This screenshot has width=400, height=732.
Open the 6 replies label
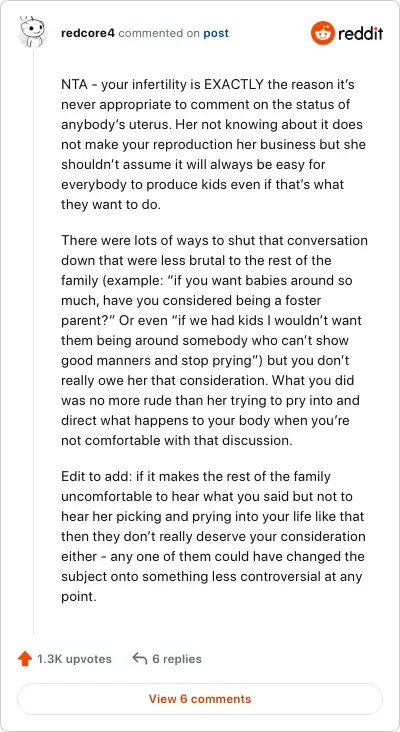click(x=177, y=659)
